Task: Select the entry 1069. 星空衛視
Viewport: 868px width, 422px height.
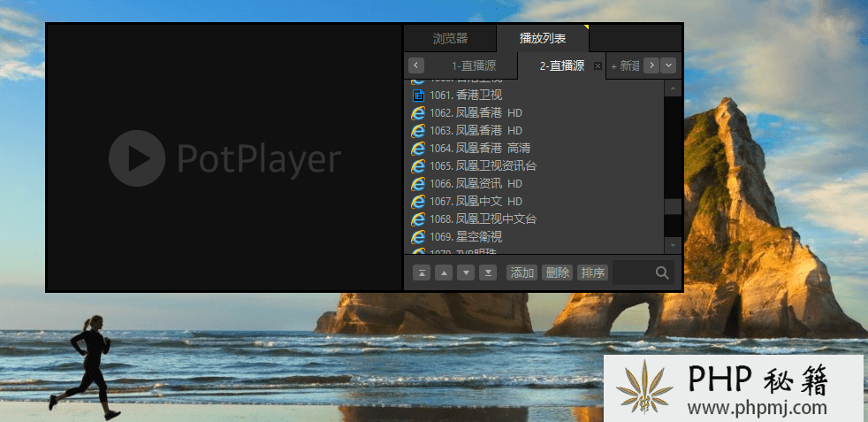Action: 534,237
